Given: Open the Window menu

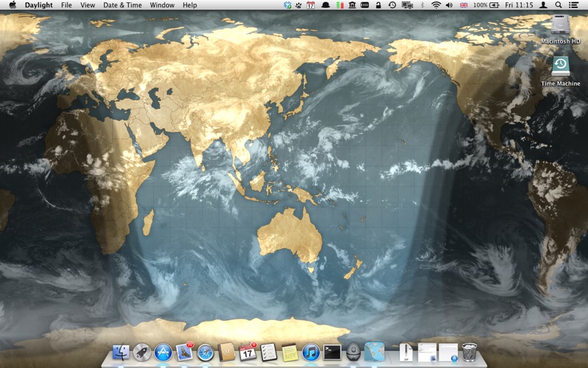Looking at the screenshot, I should pyautogui.click(x=162, y=5).
